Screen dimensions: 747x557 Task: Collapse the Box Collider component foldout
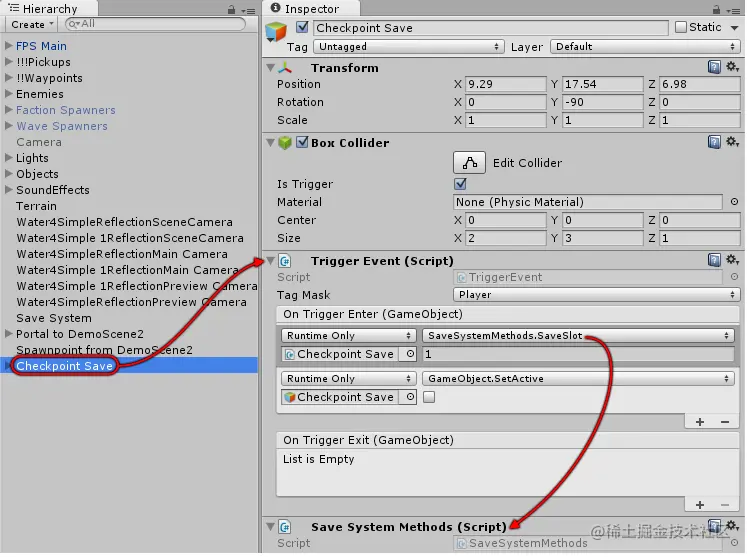(x=271, y=142)
